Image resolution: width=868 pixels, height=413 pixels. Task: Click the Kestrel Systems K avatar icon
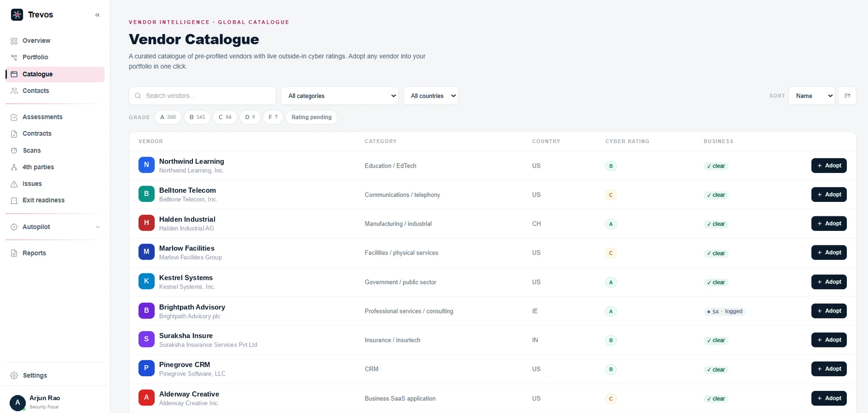[x=147, y=281]
